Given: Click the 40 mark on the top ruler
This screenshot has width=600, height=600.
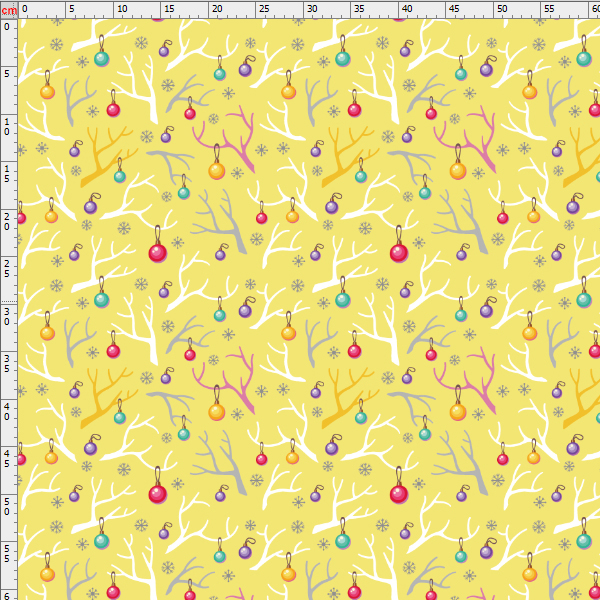Looking at the screenshot, I should coord(407,8).
